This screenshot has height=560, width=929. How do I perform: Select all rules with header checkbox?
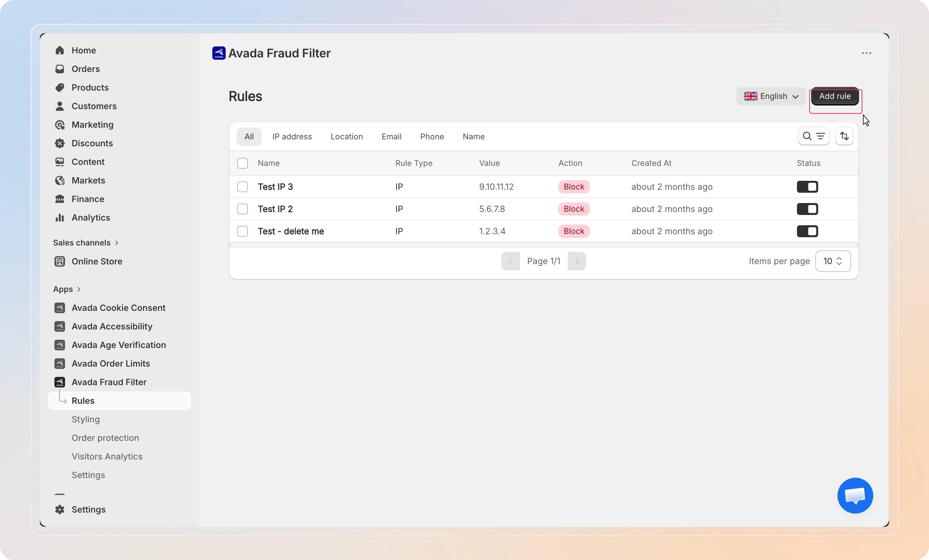coord(243,163)
